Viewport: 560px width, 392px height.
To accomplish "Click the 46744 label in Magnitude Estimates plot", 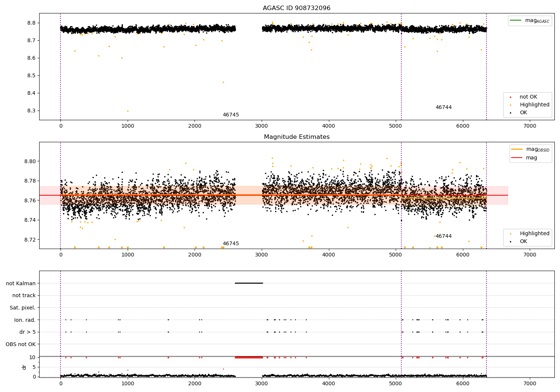I will tap(444, 236).
